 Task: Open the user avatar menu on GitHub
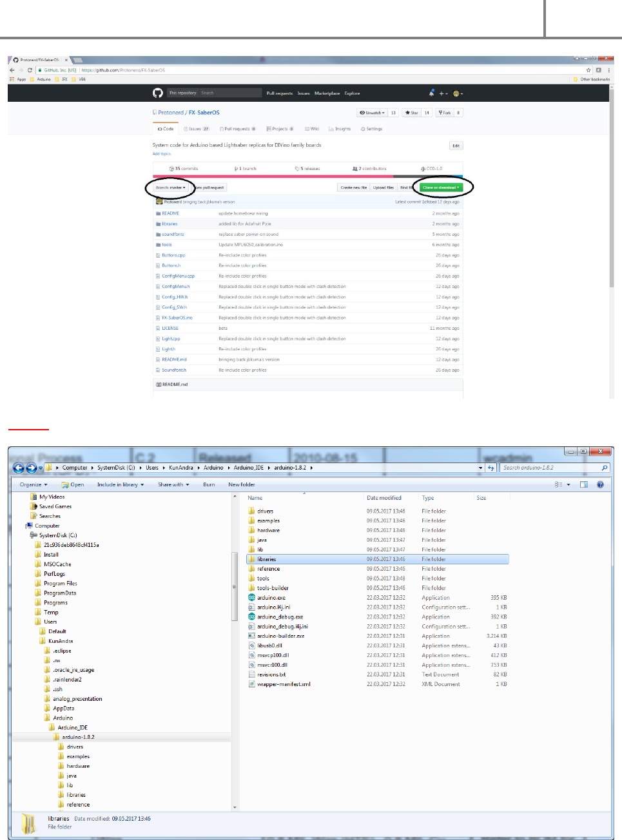point(458,93)
